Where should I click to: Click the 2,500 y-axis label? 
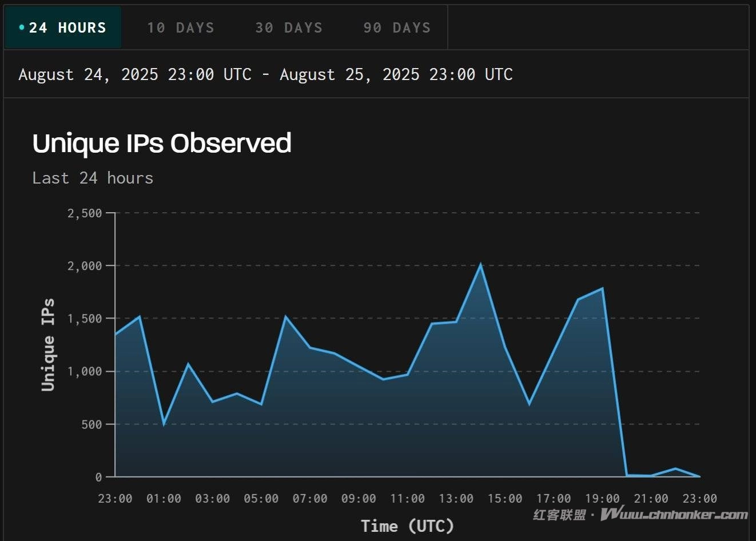pyautogui.click(x=85, y=213)
